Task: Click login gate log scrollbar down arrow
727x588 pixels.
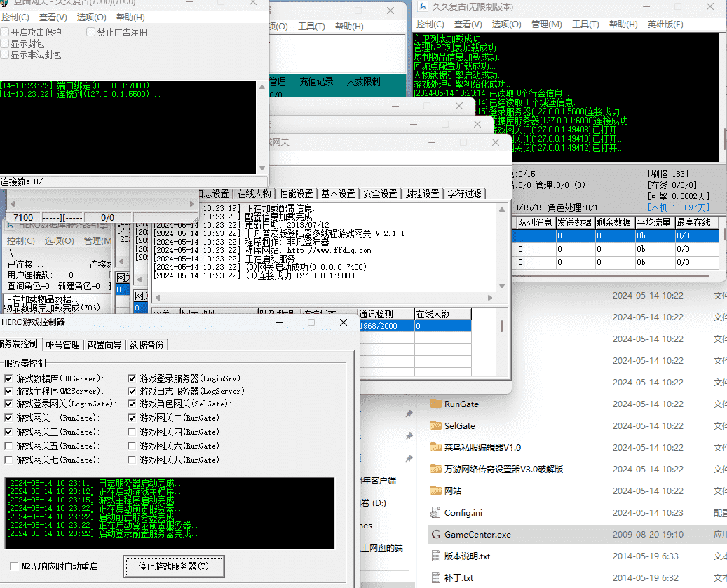Action: click(262, 168)
